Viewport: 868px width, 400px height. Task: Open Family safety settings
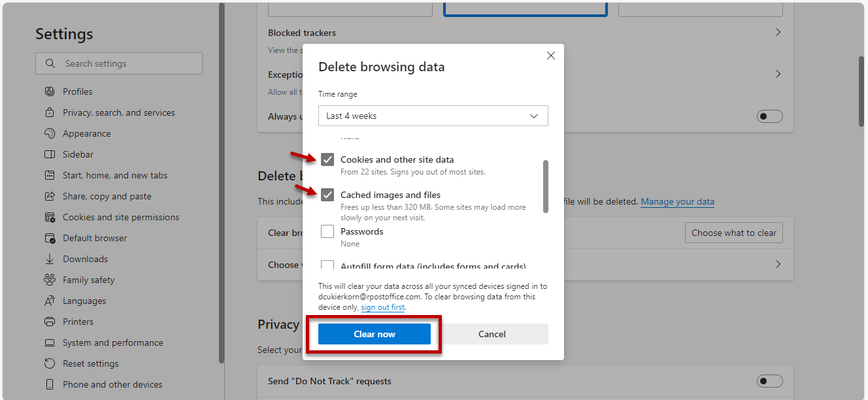pos(88,280)
